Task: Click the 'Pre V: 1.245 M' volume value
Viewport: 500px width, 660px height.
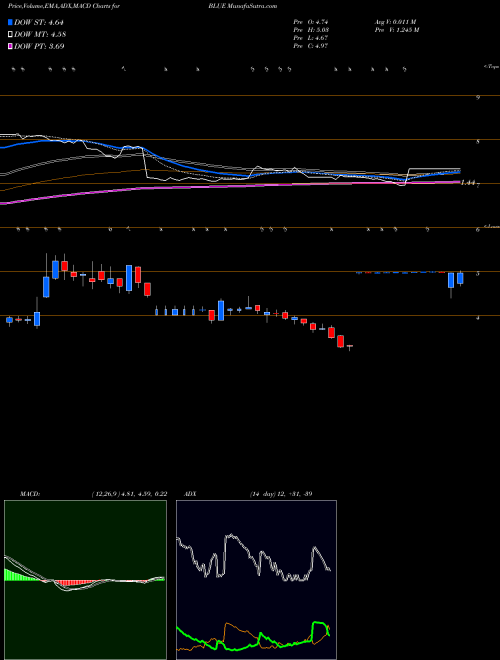Action: [x=396, y=30]
